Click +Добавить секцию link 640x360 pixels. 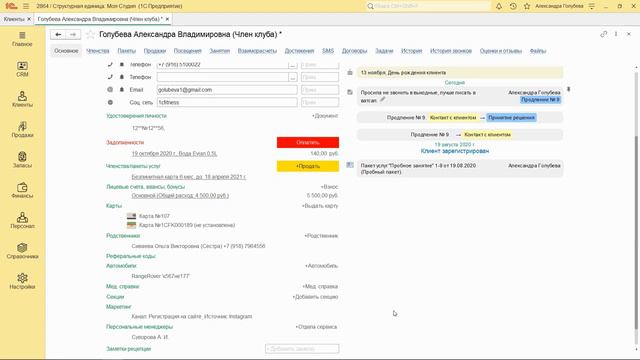pyautogui.click(x=315, y=297)
